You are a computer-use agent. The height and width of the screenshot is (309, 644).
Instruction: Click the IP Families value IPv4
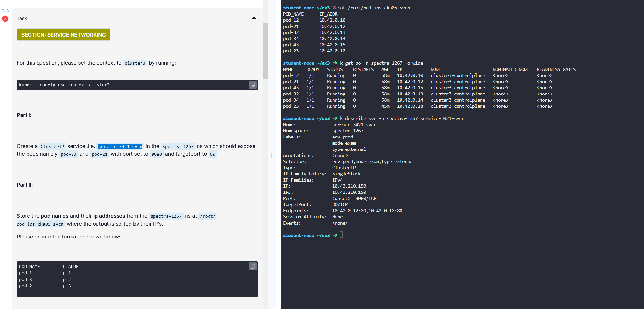pos(337,180)
